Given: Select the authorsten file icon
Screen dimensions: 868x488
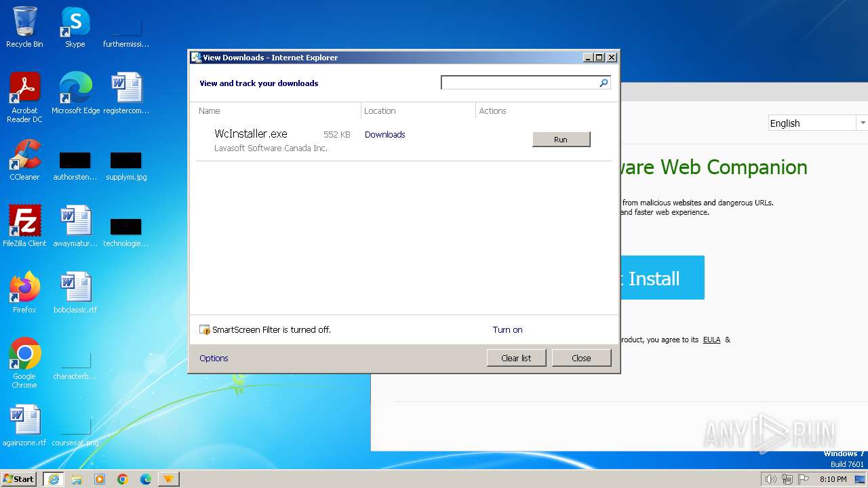Looking at the screenshot, I should 75,166.
